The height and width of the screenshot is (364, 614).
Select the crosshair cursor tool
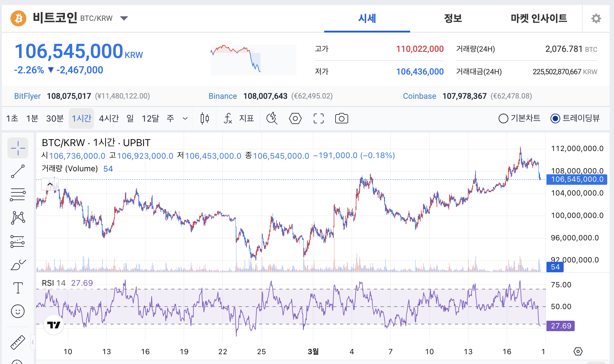(18, 148)
